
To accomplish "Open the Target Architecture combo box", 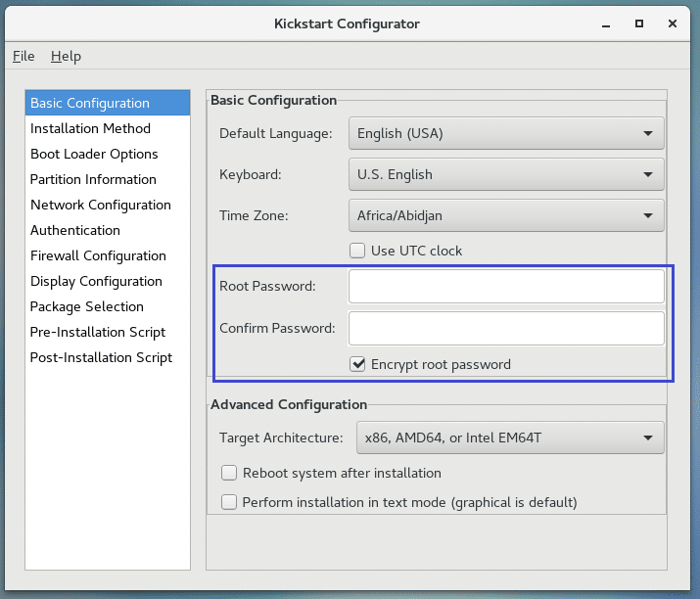I will point(509,438).
